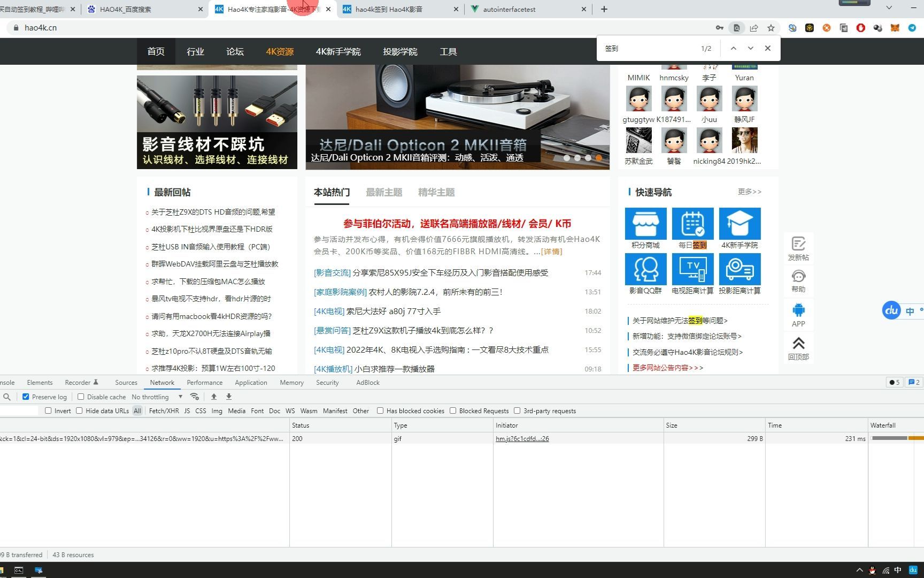Select the orange active carousel dot

599,157
